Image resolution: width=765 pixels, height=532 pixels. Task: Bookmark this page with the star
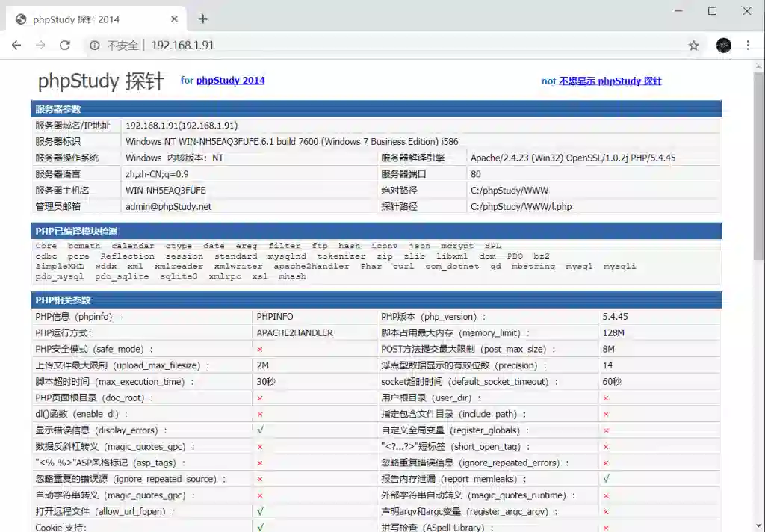pos(694,46)
